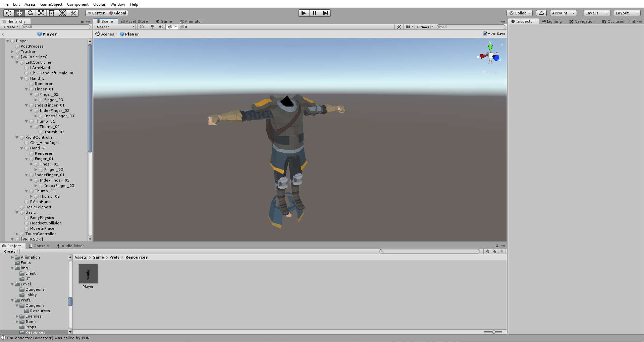This screenshot has width=644, height=342.
Task: Click the Center pivot button
Action: pyautogui.click(x=96, y=13)
